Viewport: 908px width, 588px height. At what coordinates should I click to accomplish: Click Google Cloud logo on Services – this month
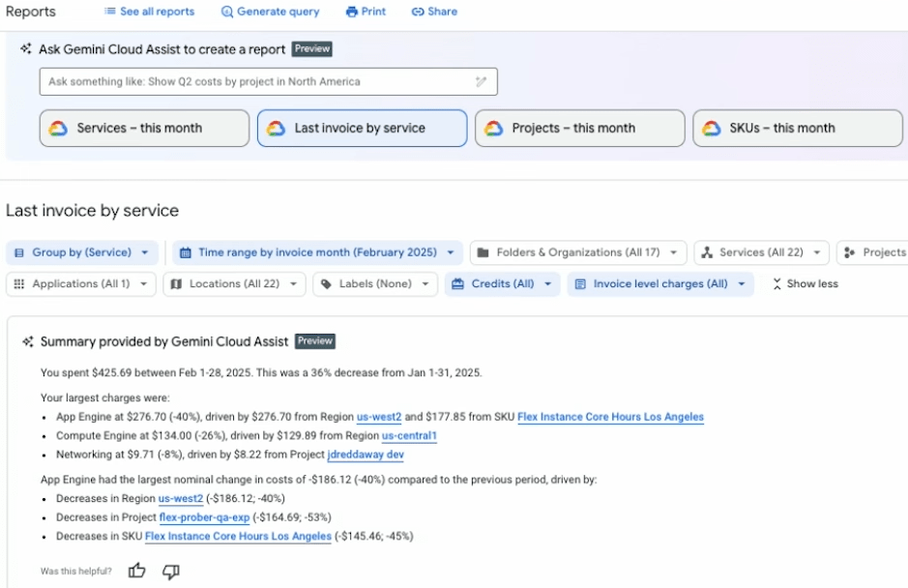click(58, 128)
